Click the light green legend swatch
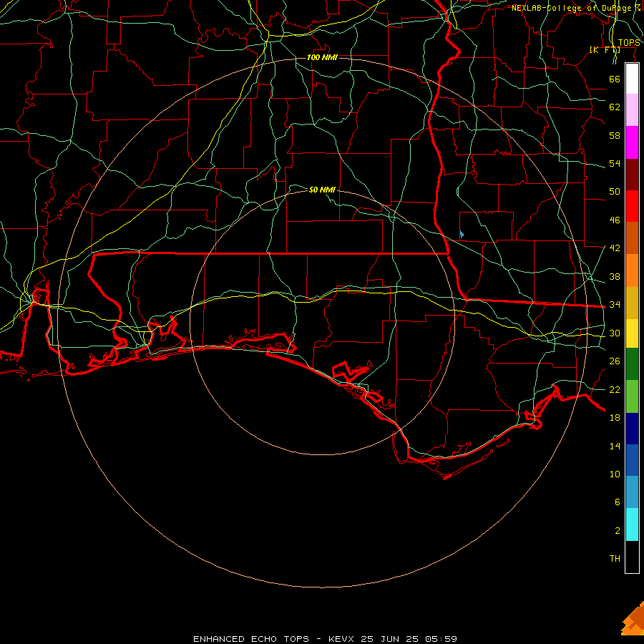644x644 pixels. 632,396
